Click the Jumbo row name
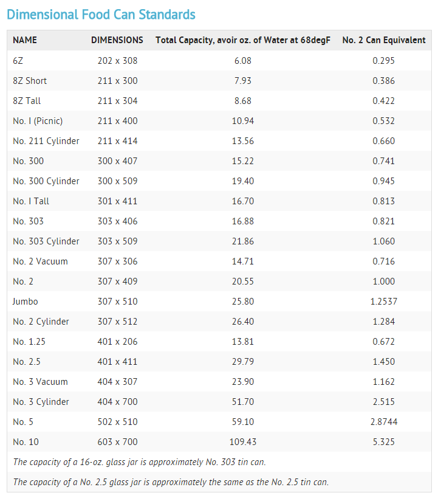This screenshot has height=504, width=441. (x=26, y=302)
